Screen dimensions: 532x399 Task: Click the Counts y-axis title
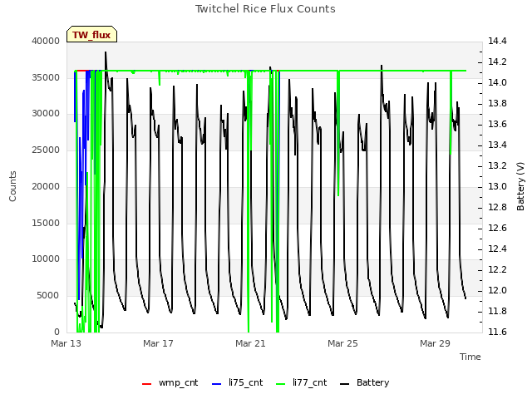[x=12, y=186]
